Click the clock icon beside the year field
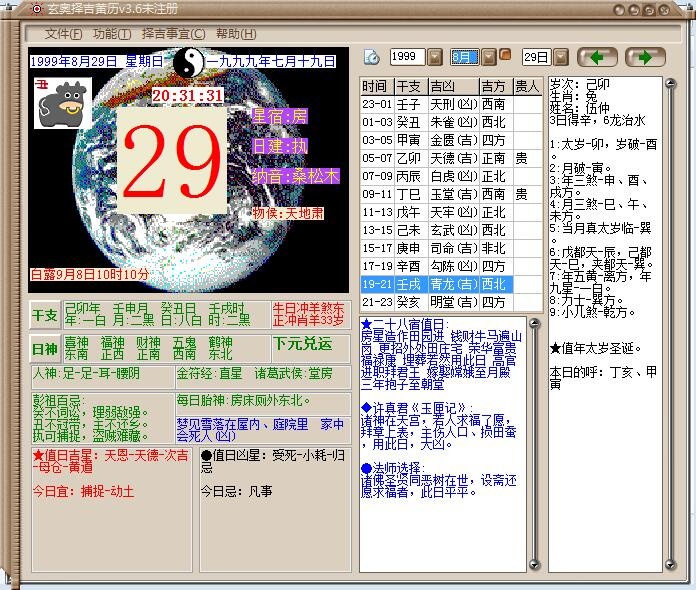The height and width of the screenshot is (590, 696). [x=372, y=57]
